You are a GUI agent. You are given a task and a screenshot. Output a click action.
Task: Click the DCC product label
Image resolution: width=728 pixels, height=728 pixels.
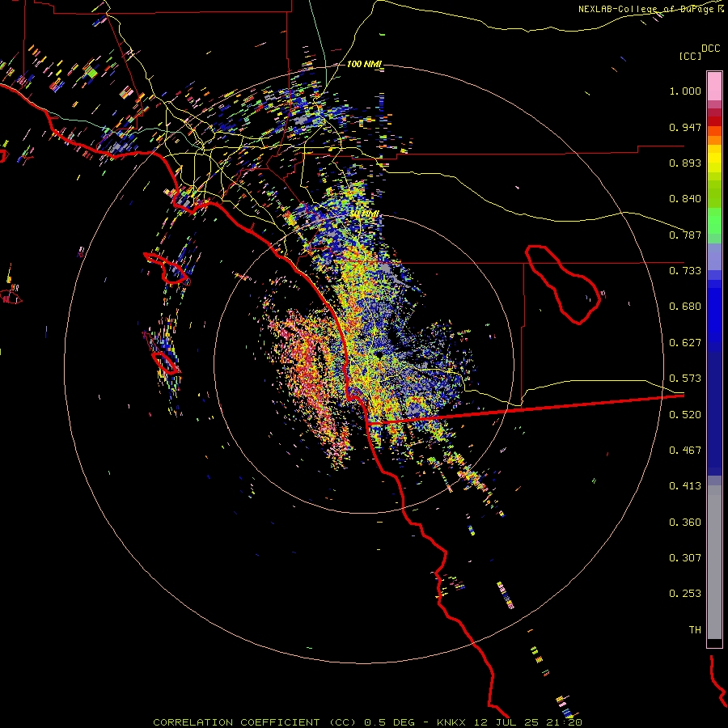coord(711,49)
